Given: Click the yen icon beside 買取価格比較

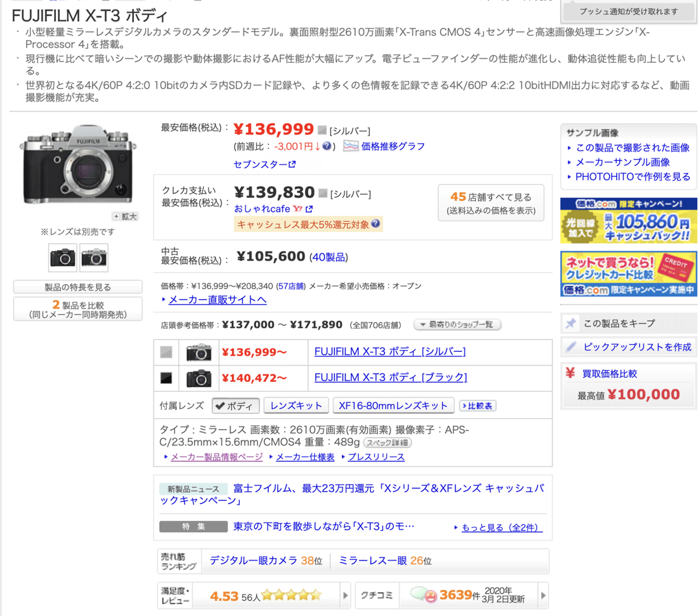Looking at the screenshot, I should 570,373.
